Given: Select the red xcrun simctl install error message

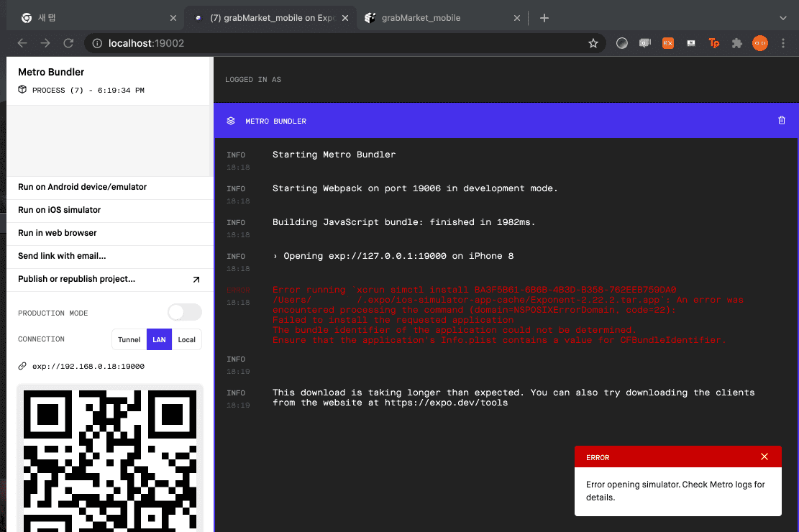Looking at the screenshot, I should point(508,315).
